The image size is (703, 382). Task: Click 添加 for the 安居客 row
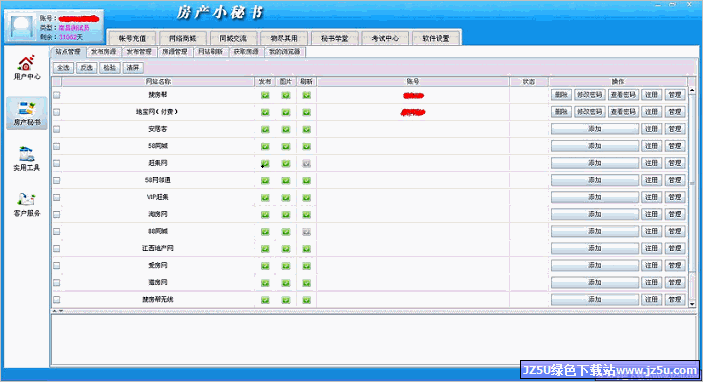[595, 129]
